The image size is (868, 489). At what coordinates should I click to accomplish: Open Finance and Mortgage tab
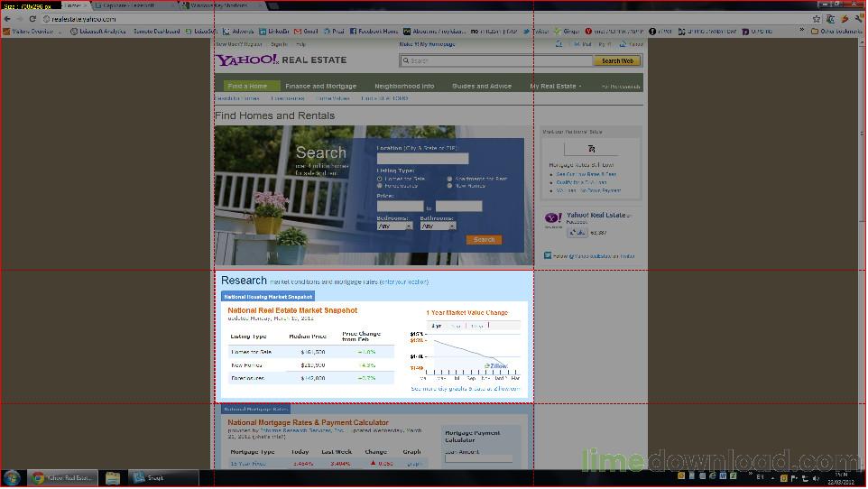[320, 87]
